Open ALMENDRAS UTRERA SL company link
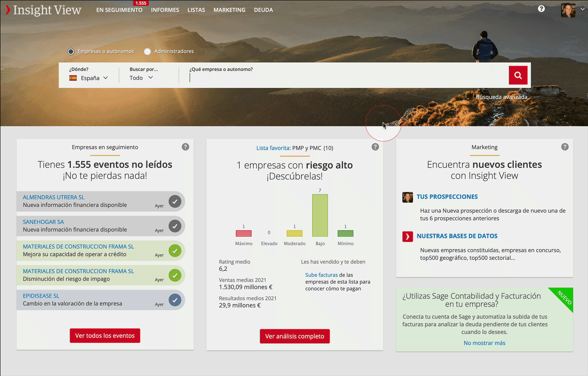Screen dimensions: 588x376 [x=53, y=197]
